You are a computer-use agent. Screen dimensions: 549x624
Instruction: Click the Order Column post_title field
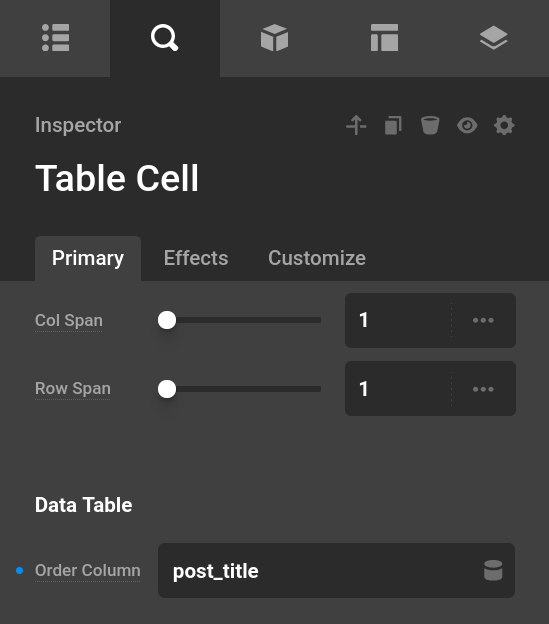click(x=336, y=570)
